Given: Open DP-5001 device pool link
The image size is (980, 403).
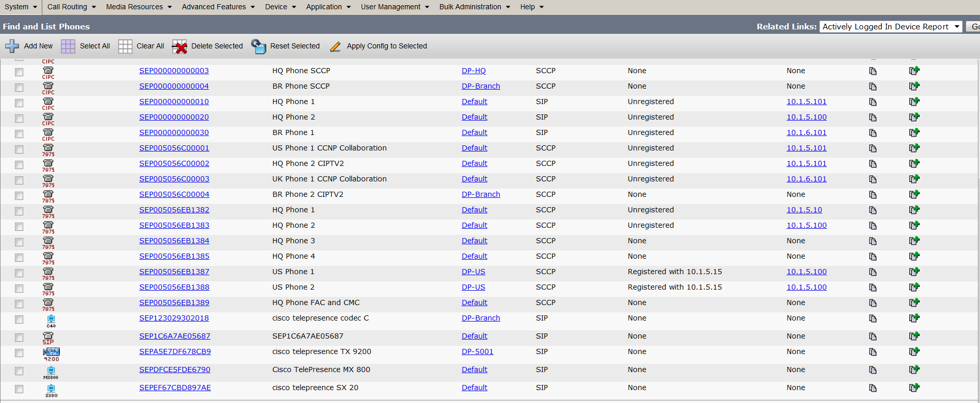Looking at the screenshot, I should (x=477, y=351).
